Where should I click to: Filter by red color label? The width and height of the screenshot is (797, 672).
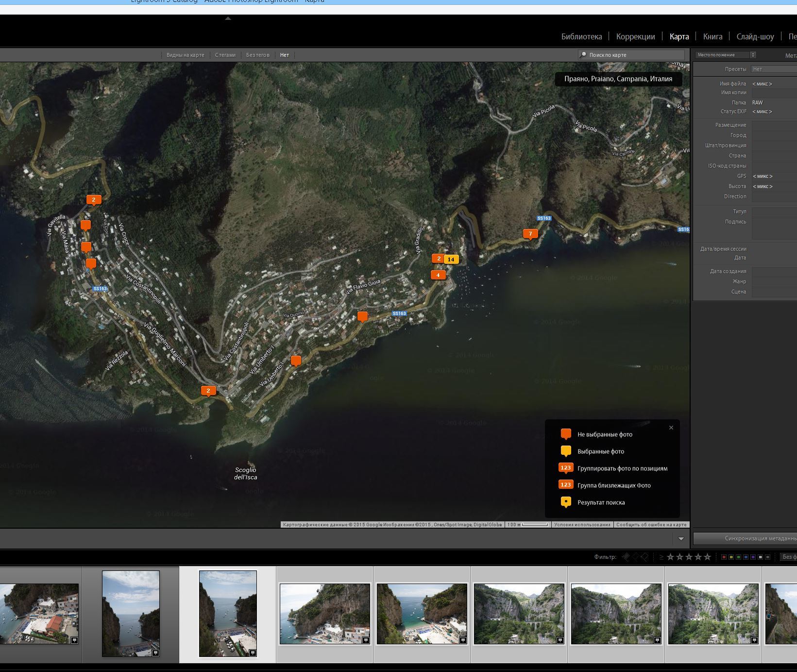(x=724, y=557)
